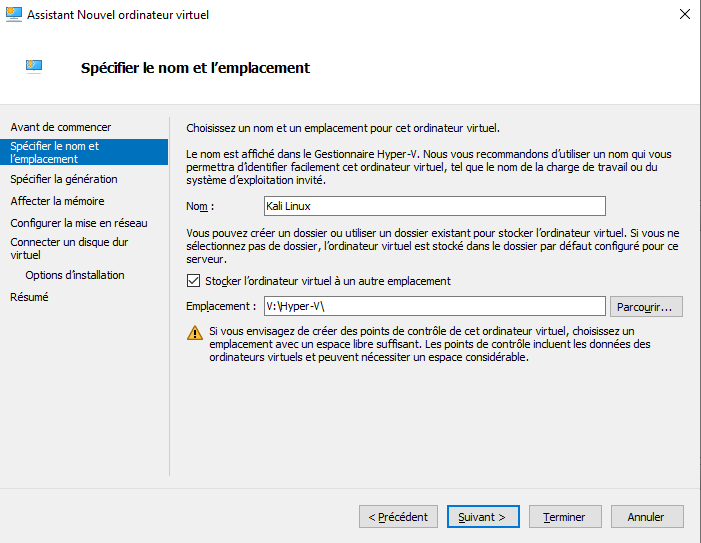
Task: Open the Affecter la mémoire step
Action: [x=57, y=201]
